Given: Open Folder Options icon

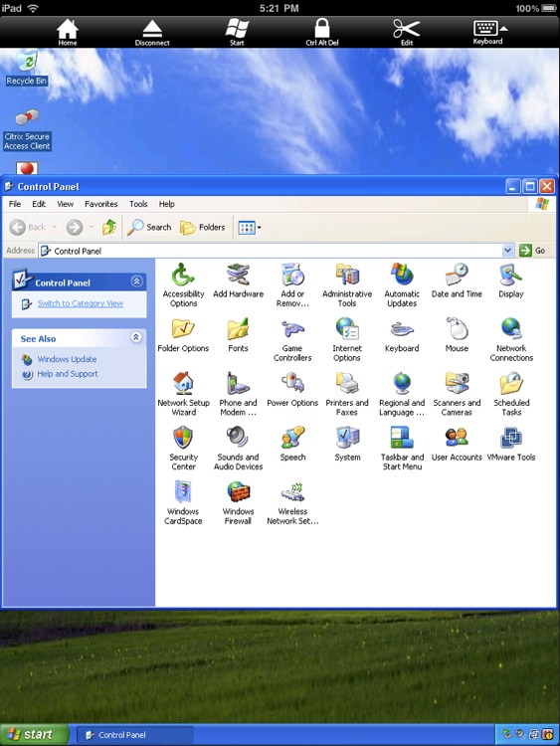Looking at the screenshot, I should tap(183, 335).
